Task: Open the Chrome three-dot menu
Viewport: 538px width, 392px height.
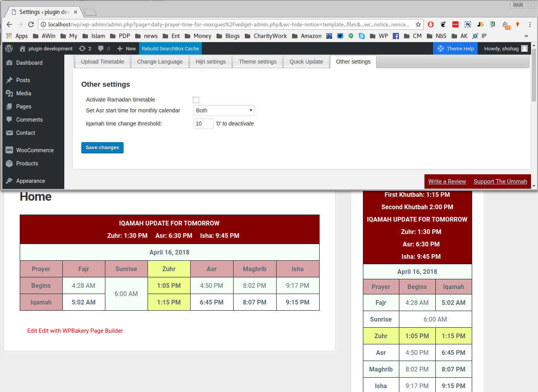Action: (x=530, y=24)
